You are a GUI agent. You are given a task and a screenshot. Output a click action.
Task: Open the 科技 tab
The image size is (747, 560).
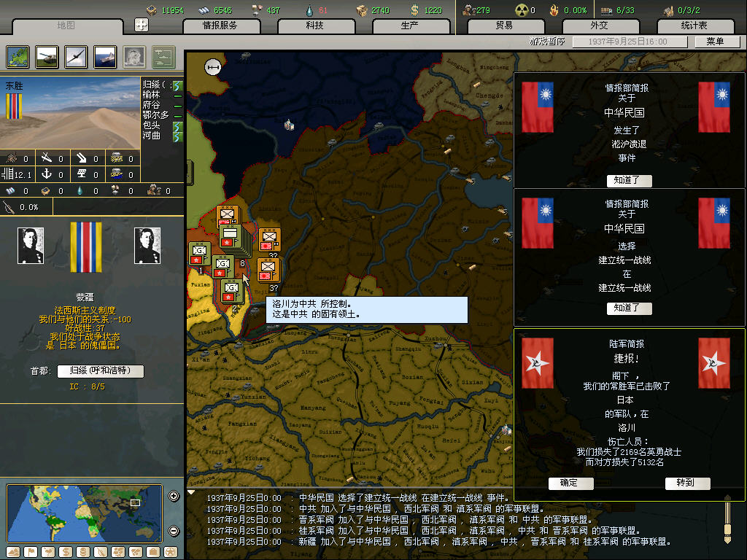(x=315, y=26)
